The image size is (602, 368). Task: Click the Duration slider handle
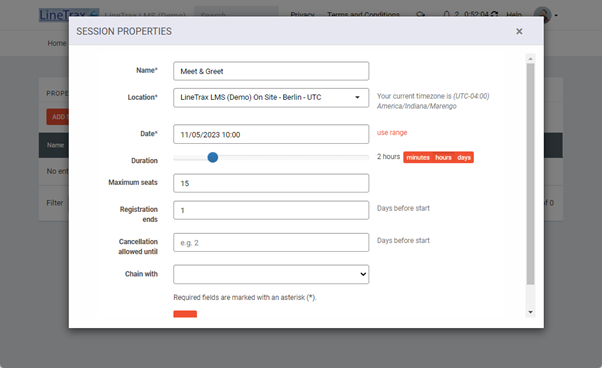click(x=213, y=157)
